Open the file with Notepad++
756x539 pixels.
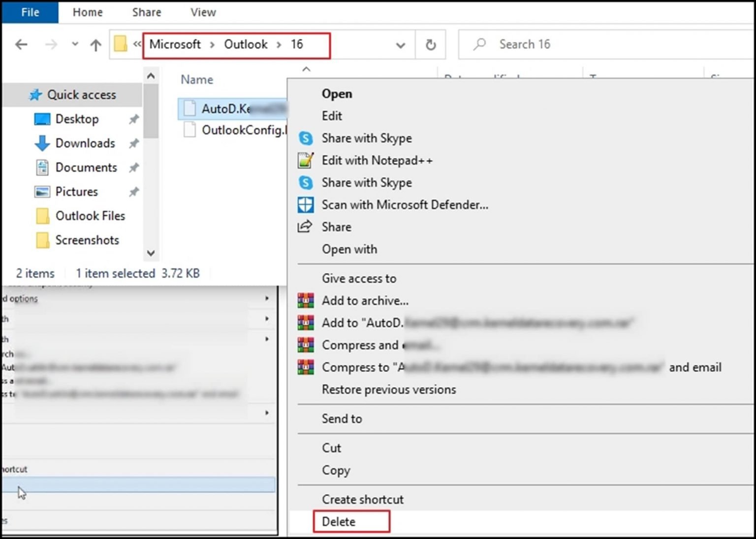coord(377,160)
